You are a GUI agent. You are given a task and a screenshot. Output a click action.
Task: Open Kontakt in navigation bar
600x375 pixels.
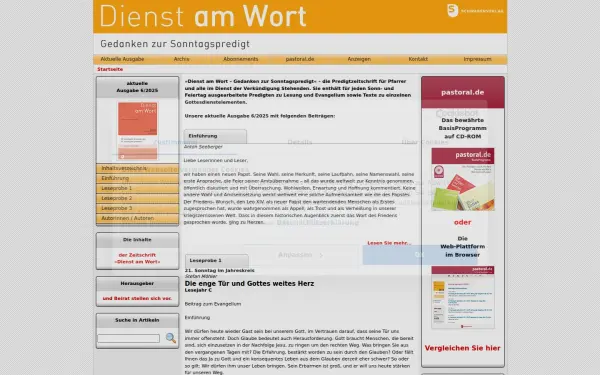point(418,59)
